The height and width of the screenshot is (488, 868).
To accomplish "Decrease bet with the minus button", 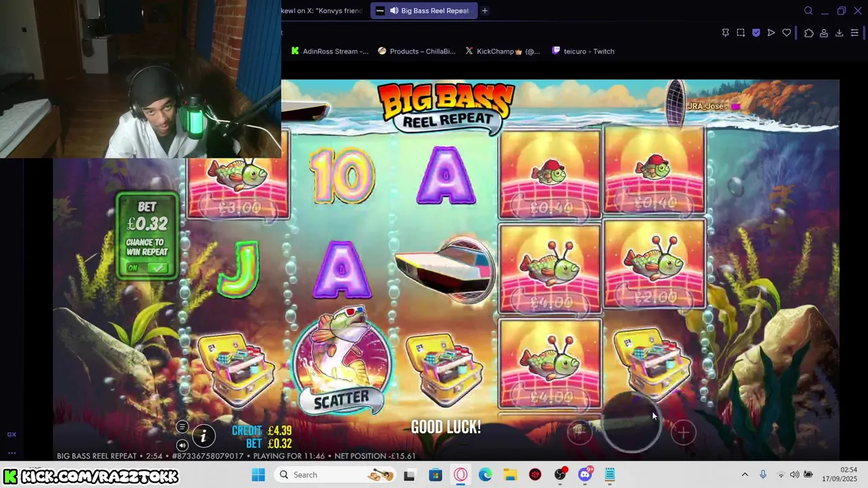I will (580, 432).
